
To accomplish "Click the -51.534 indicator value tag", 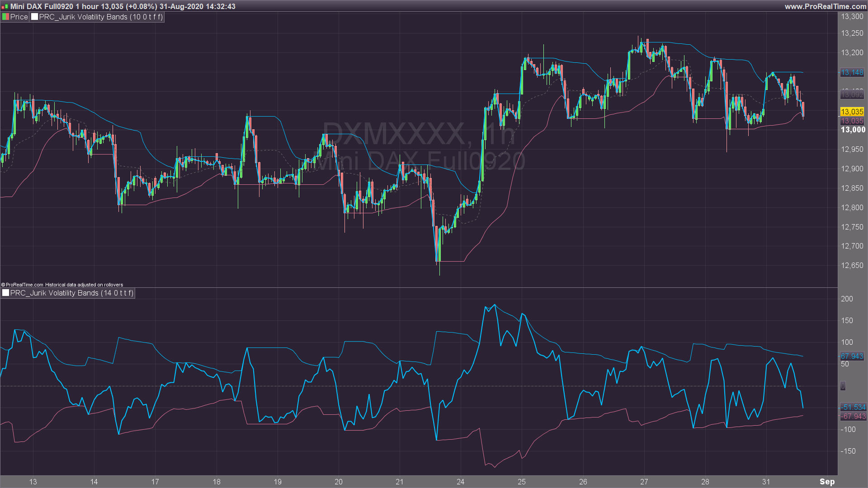I will [x=853, y=407].
